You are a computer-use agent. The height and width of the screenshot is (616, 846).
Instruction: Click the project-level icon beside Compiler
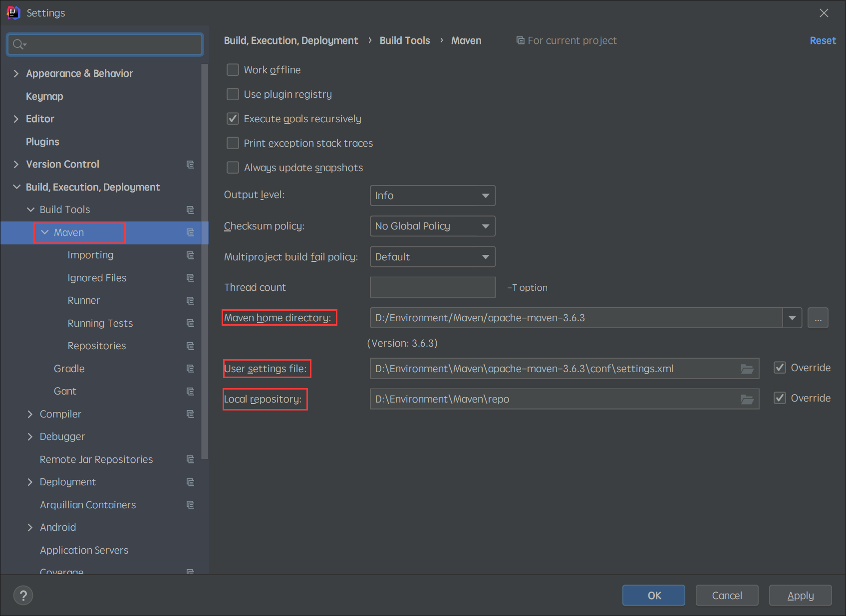click(x=190, y=414)
